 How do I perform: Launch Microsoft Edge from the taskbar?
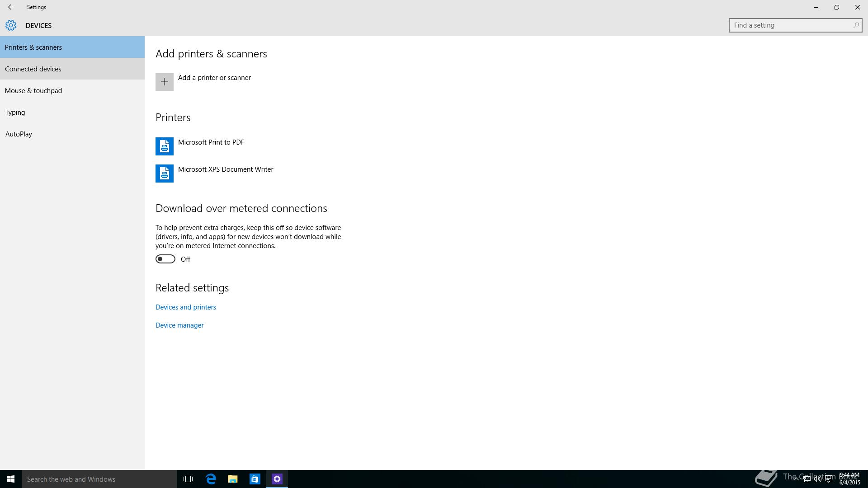click(211, 479)
